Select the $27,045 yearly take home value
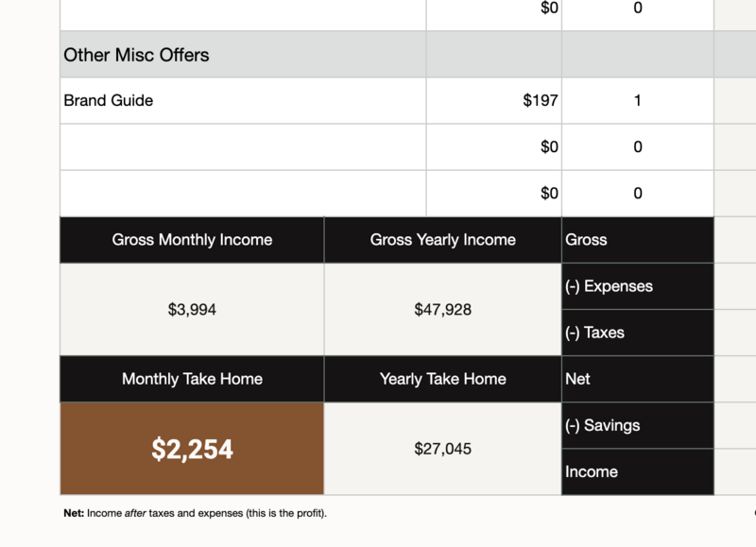 (442, 450)
